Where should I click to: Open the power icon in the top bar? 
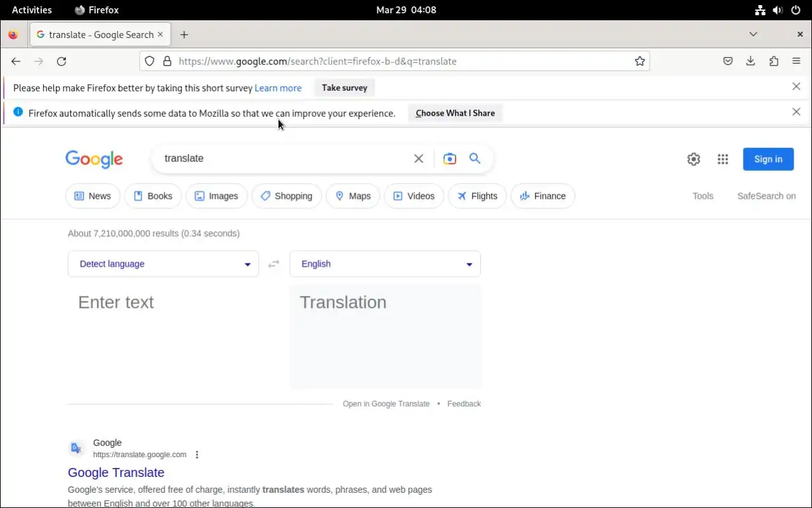coord(796,10)
